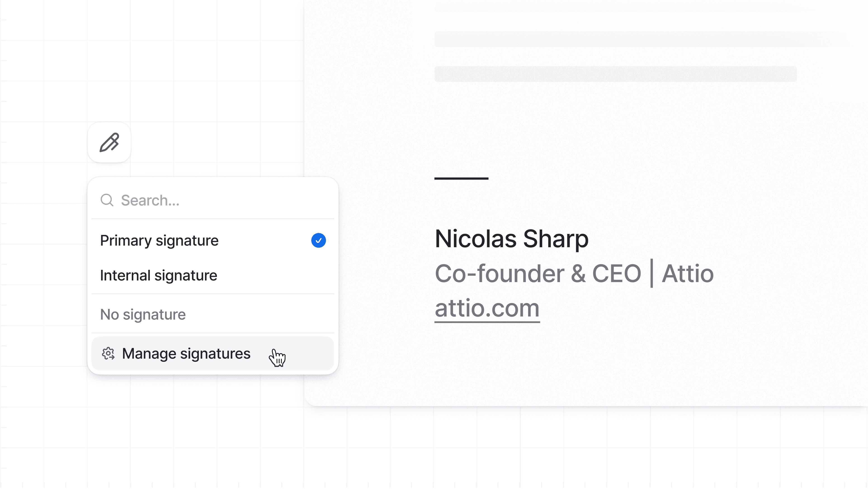Open the attio.com link
The image size is (868, 489).
pos(487,308)
